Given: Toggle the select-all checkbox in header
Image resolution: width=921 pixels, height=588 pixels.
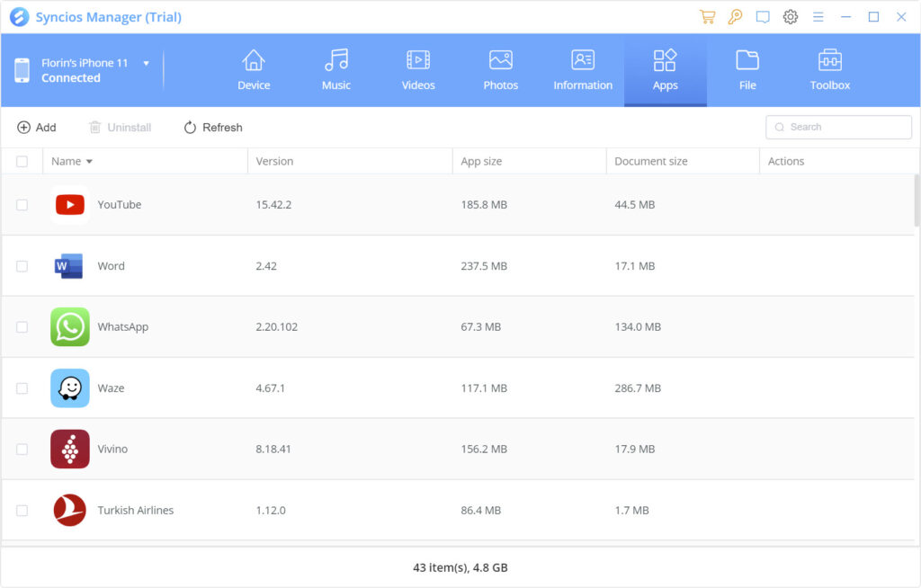Looking at the screenshot, I should point(22,161).
